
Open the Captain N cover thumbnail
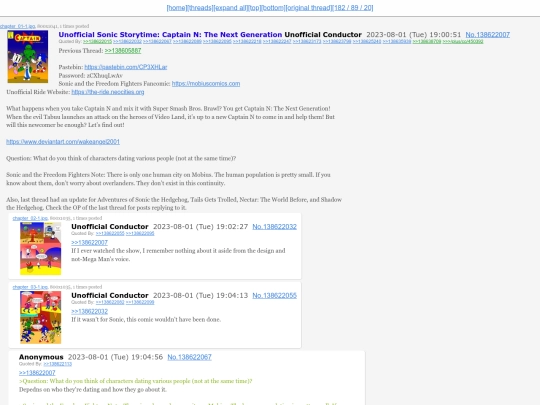tap(28, 56)
